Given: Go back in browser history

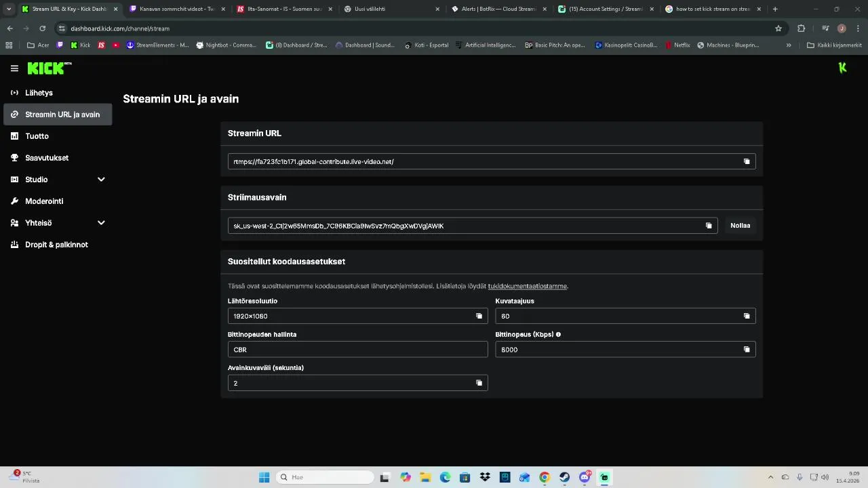Looking at the screenshot, I should click(x=9, y=28).
